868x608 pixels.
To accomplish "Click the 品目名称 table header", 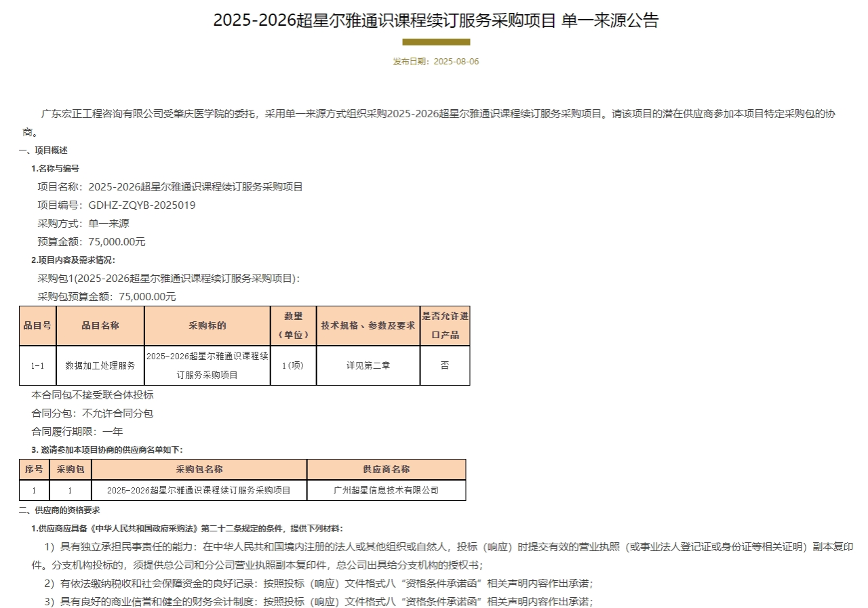I will pos(100,325).
